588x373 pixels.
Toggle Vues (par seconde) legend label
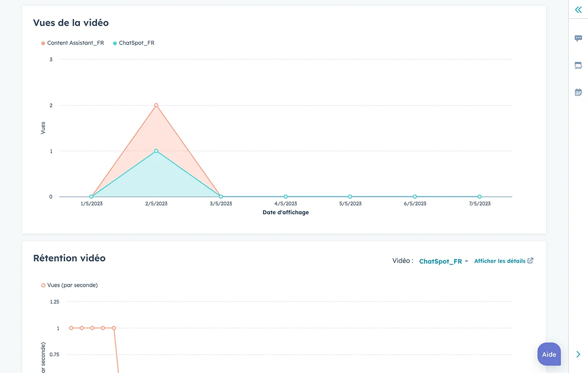coord(72,285)
